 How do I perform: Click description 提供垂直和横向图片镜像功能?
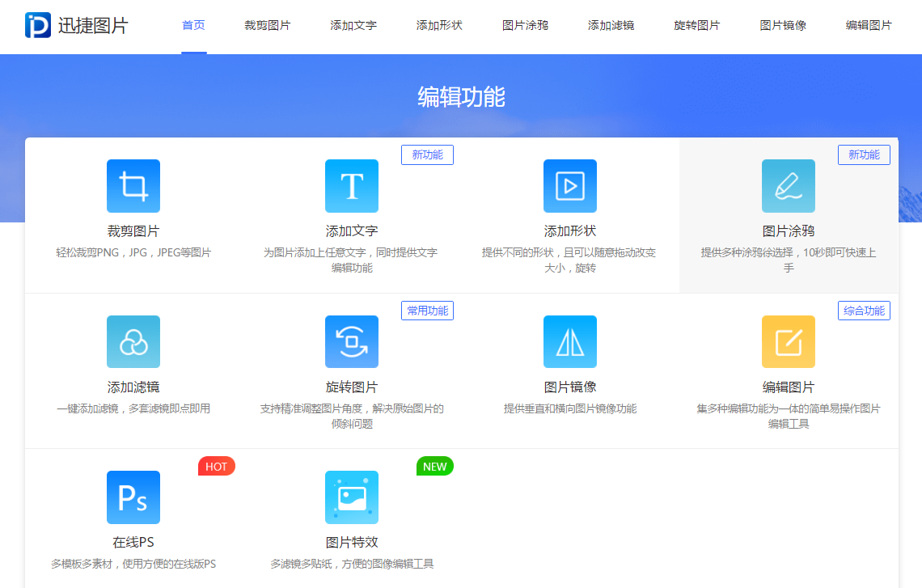[x=570, y=408]
